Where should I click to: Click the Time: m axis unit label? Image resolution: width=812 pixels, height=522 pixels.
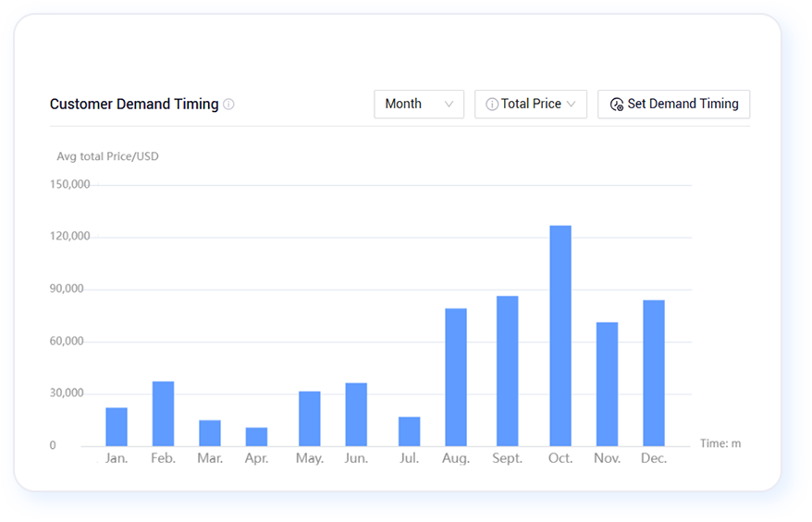[720, 443]
